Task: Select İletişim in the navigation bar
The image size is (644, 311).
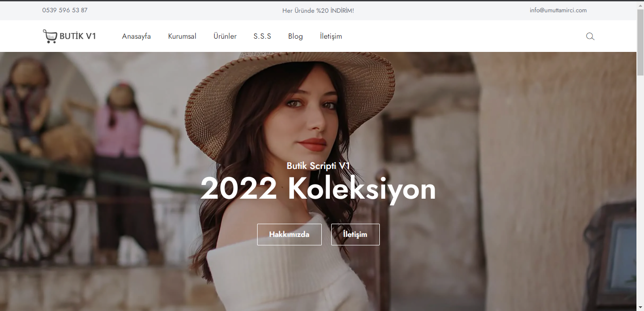Action: coord(331,36)
